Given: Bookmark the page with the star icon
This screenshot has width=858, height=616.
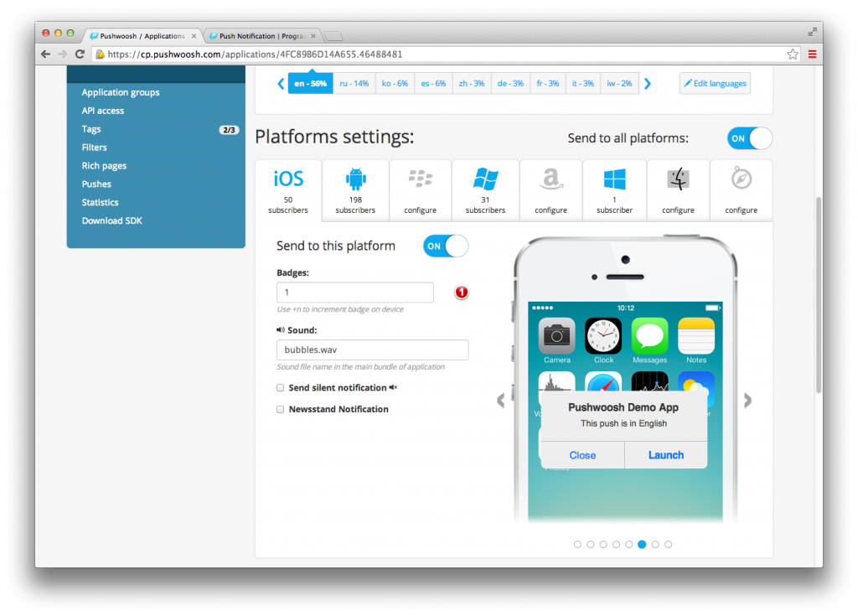Looking at the screenshot, I should [793, 54].
